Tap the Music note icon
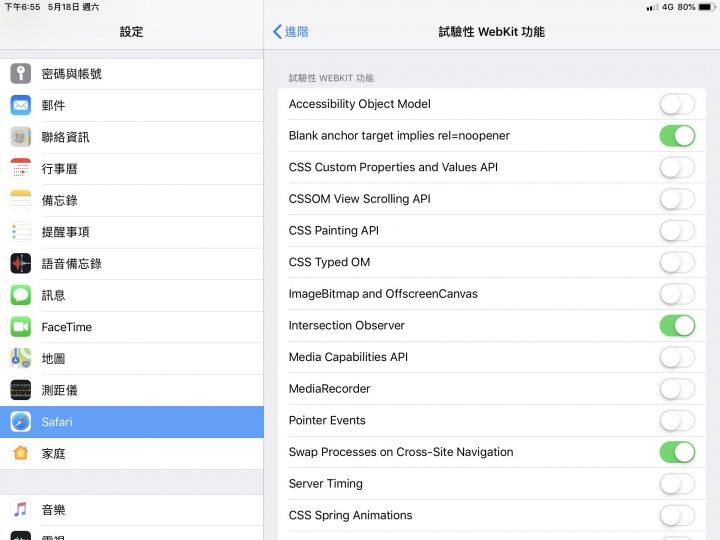720x540 pixels. pos(21,510)
